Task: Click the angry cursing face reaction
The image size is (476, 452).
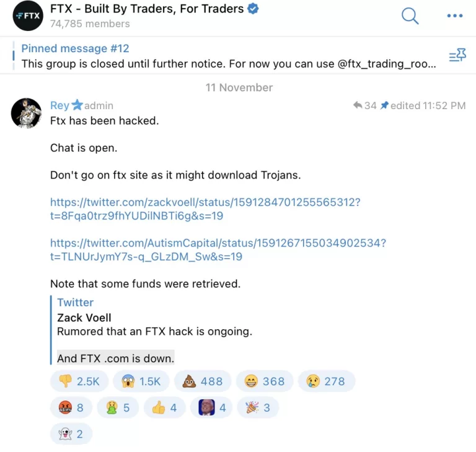Action: tap(71, 408)
